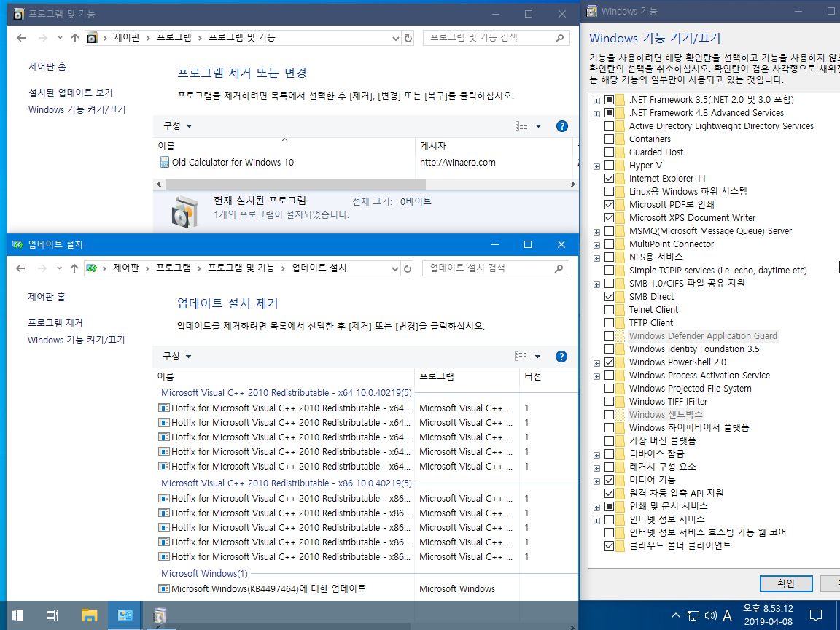Click 프로그램 제거 link in Installed Updates

point(55,323)
